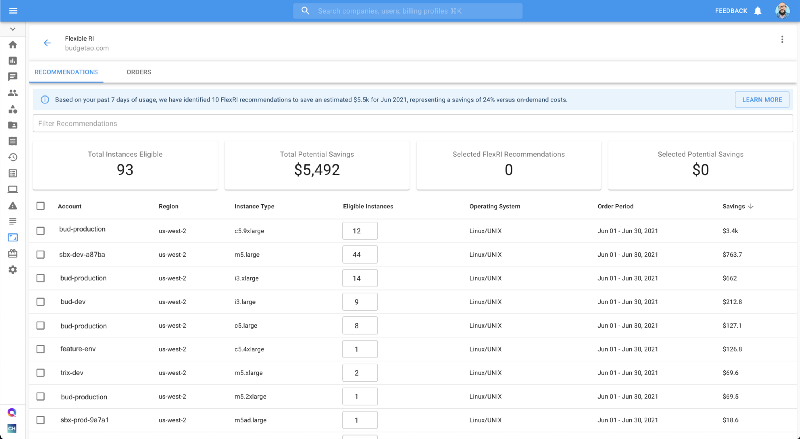Select the sbx-dev-a87ba row checkbox
Viewport: 800px width, 439px height.
(x=41, y=255)
